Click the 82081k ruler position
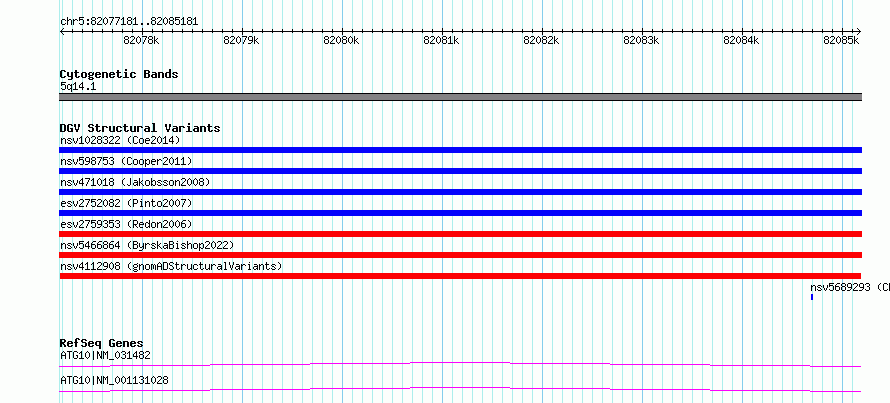This screenshot has width=890, height=403. tap(441, 41)
